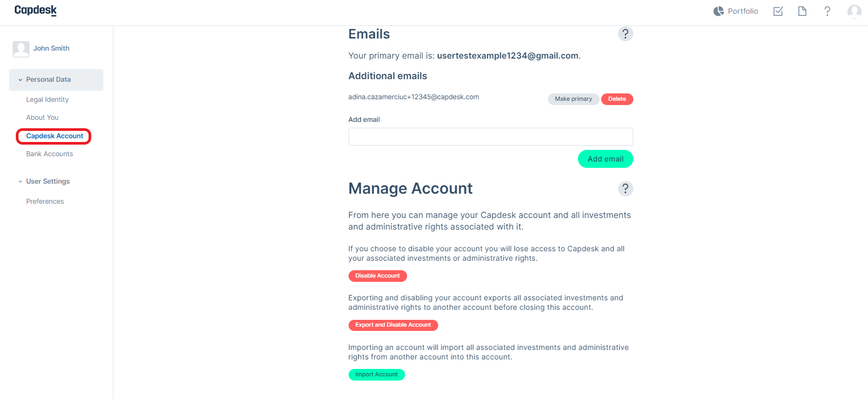Open Bank Accounts page

pyautogui.click(x=50, y=154)
